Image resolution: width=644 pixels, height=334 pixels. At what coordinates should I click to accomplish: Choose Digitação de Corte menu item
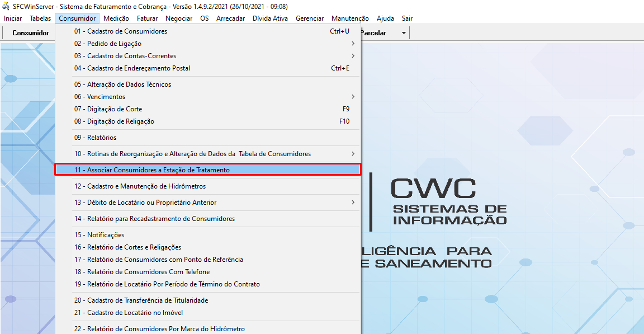click(x=115, y=109)
